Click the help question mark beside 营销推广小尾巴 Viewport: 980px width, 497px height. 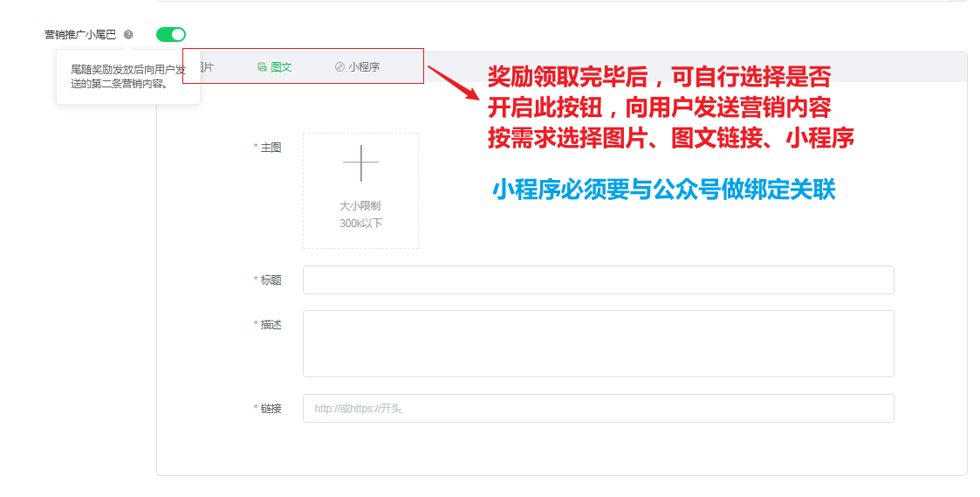(128, 34)
